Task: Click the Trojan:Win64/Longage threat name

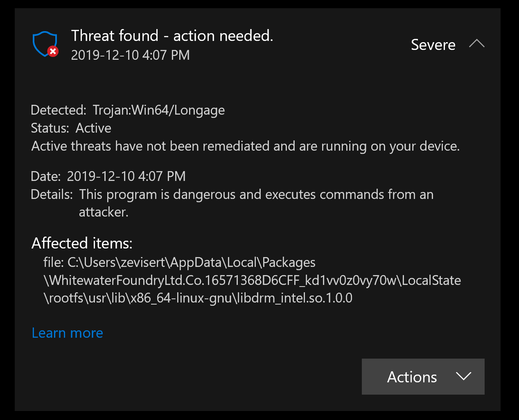Action: point(159,110)
